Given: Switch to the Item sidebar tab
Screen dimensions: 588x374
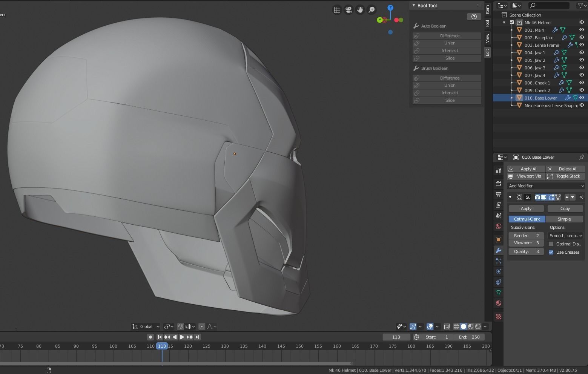Looking at the screenshot, I should pyautogui.click(x=487, y=9).
